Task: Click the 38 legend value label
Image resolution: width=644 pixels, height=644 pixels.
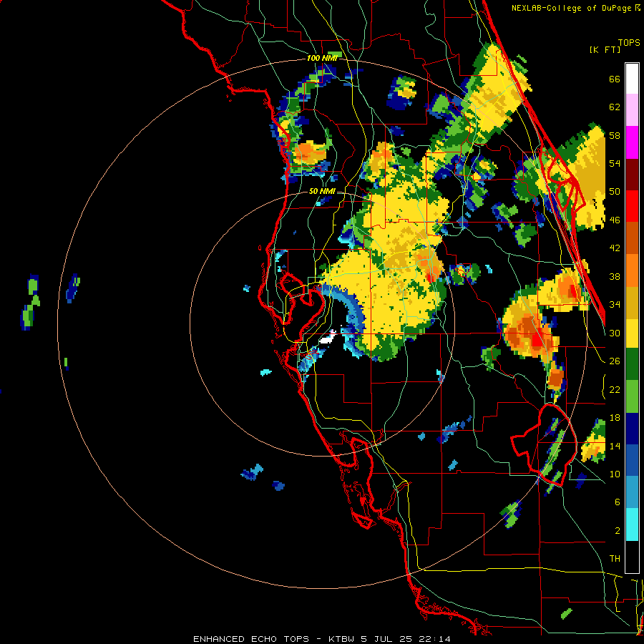Action: (x=614, y=276)
